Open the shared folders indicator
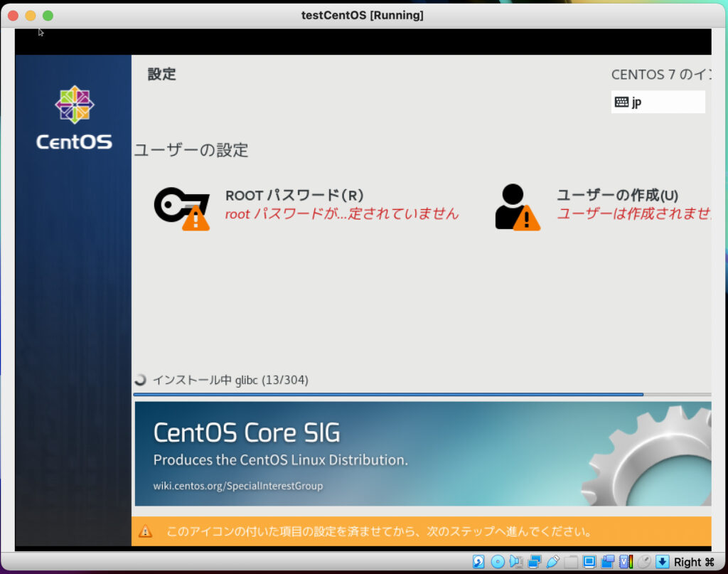This screenshot has width=728, height=574. tap(571, 562)
